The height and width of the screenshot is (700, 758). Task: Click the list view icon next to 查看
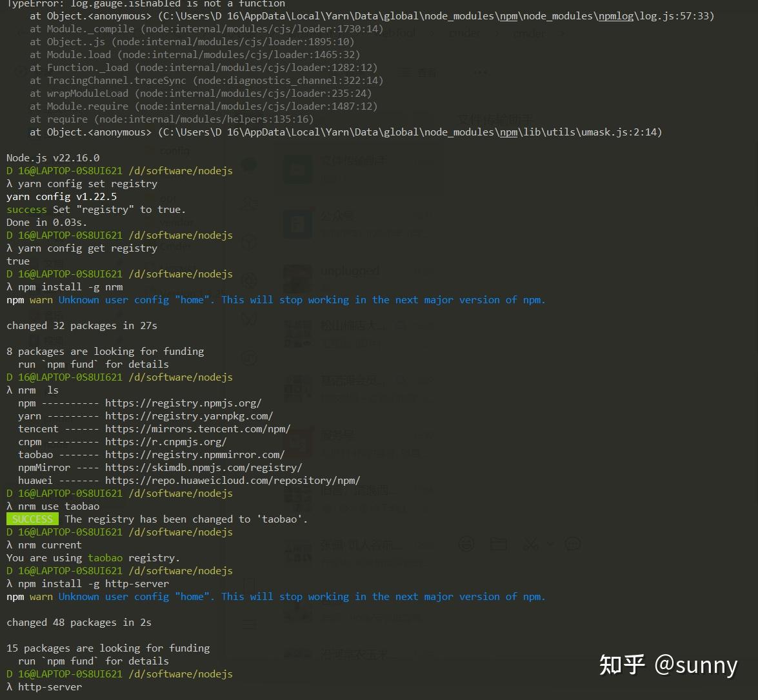click(x=405, y=72)
